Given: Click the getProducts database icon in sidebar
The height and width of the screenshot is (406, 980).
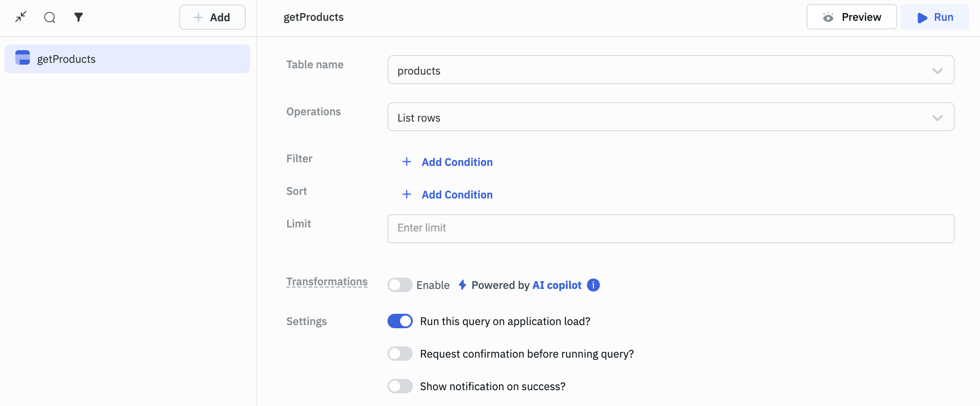Looking at the screenshot, I should [x=23, y=58].
